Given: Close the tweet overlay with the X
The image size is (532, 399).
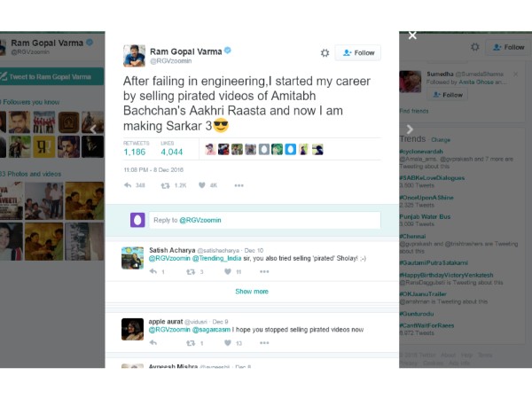Looking at the screenshot, I should [x=412, y=35].
